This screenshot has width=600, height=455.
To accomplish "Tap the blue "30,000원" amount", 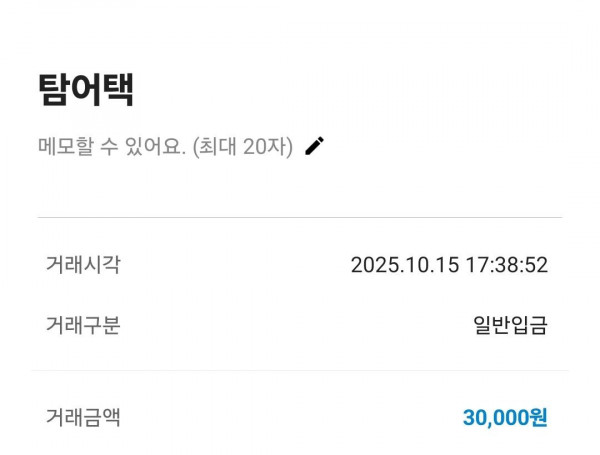I will [x=504, y=418].
